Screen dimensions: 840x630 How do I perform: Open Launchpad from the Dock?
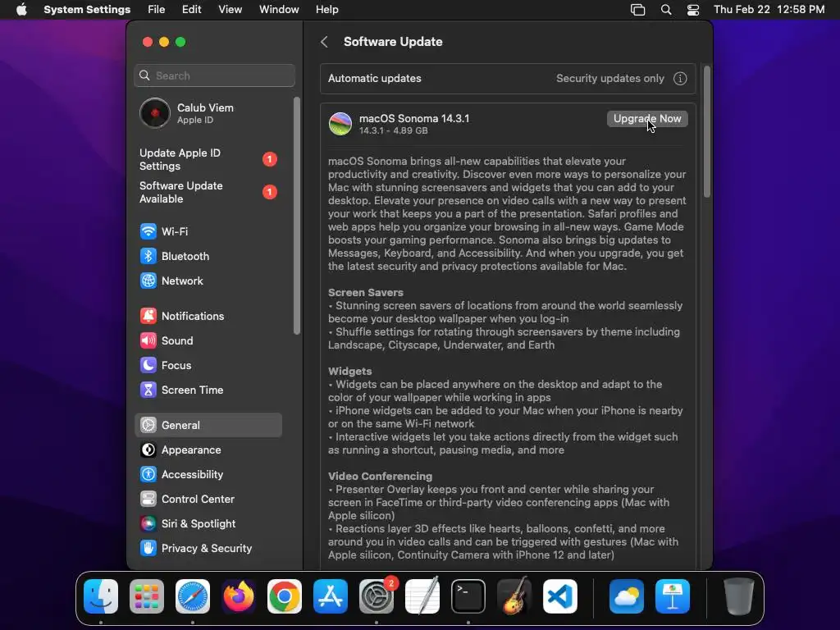point(147,596)
